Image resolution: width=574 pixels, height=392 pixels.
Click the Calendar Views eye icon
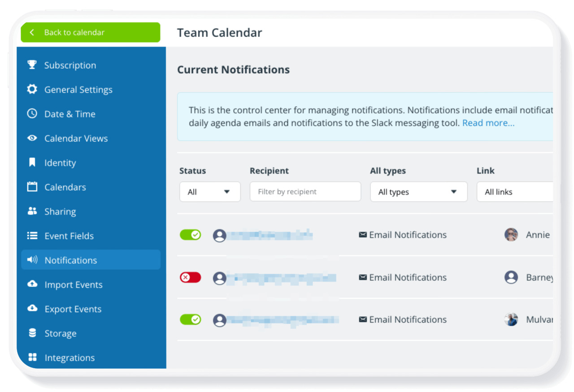point(32,138)
